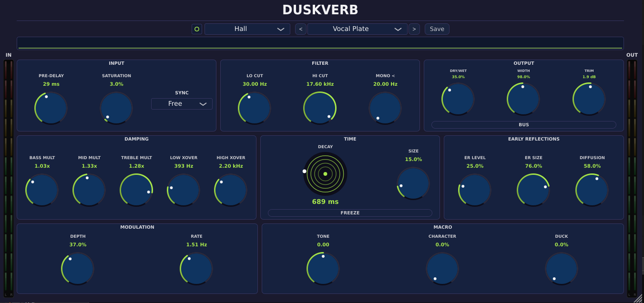This screenshot has width=644, height=303.
Task: Click the Size knob in Time panel
Action: coord(413,183)
